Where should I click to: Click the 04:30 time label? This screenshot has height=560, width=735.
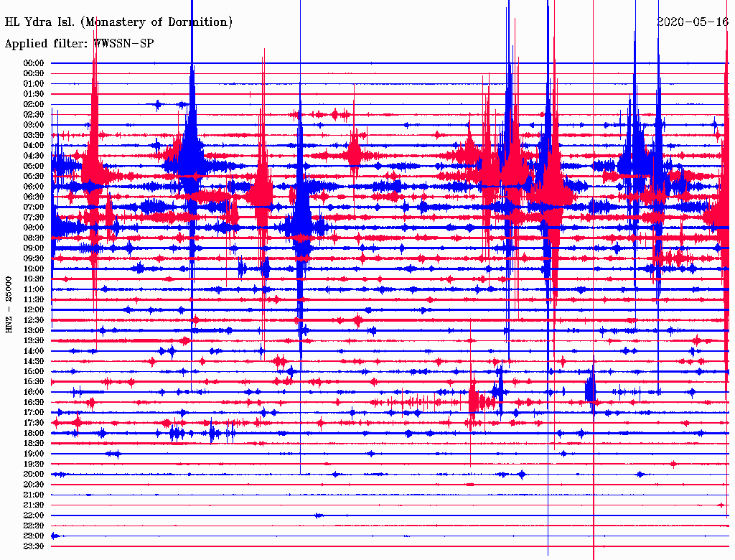(x=34, y=156)
